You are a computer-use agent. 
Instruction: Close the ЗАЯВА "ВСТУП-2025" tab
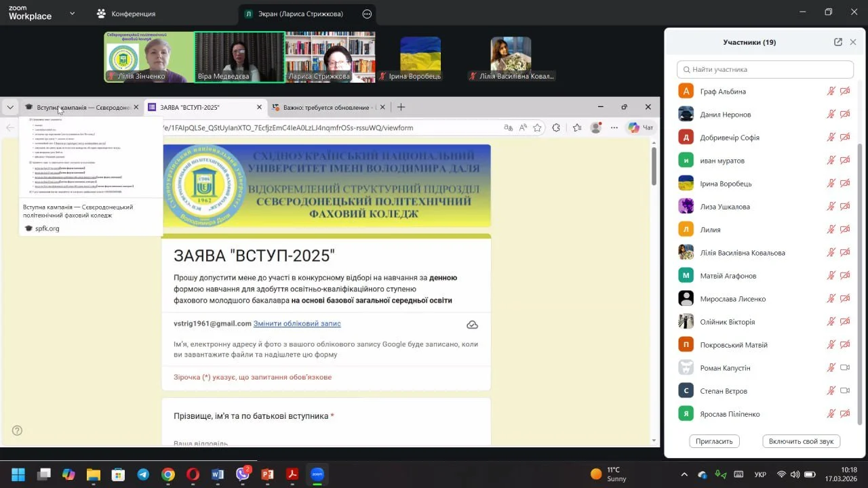tap(259, 107)
